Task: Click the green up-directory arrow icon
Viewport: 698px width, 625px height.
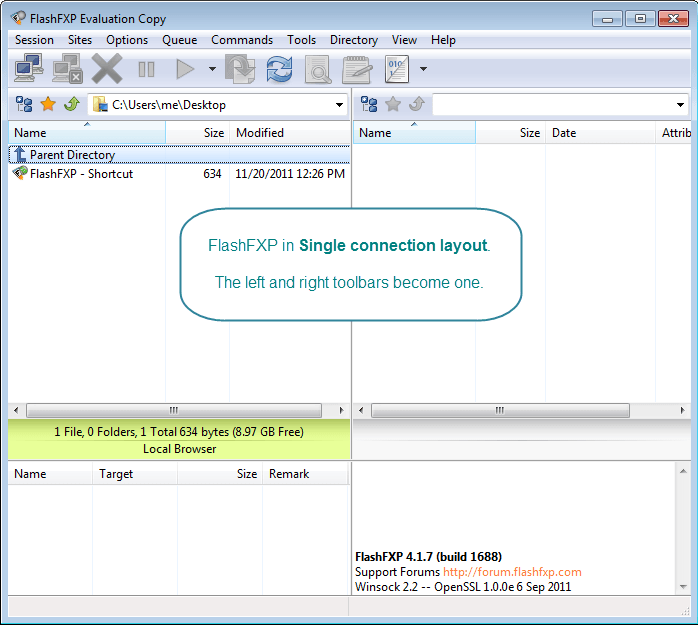Action: 72,104
